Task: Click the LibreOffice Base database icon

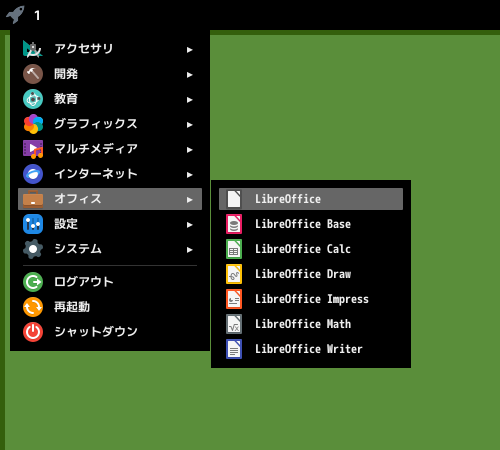Action: [234, 224]
